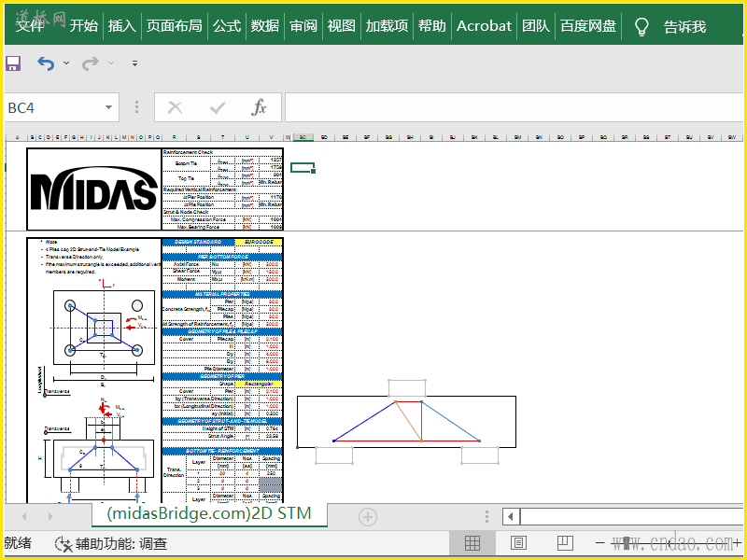
Task: Click the pile cap plan drawing
Action: 104,328
